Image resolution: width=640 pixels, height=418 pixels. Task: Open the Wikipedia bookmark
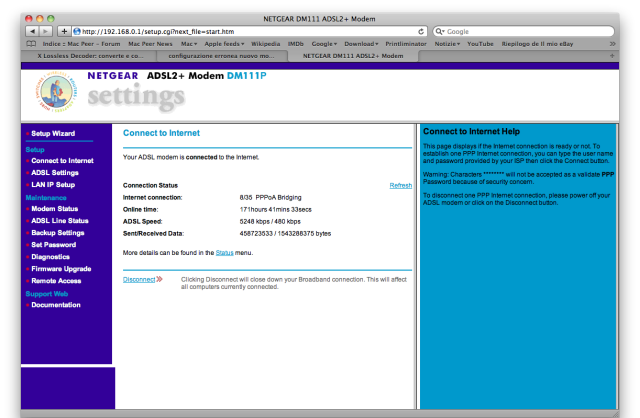coord(265,44)
